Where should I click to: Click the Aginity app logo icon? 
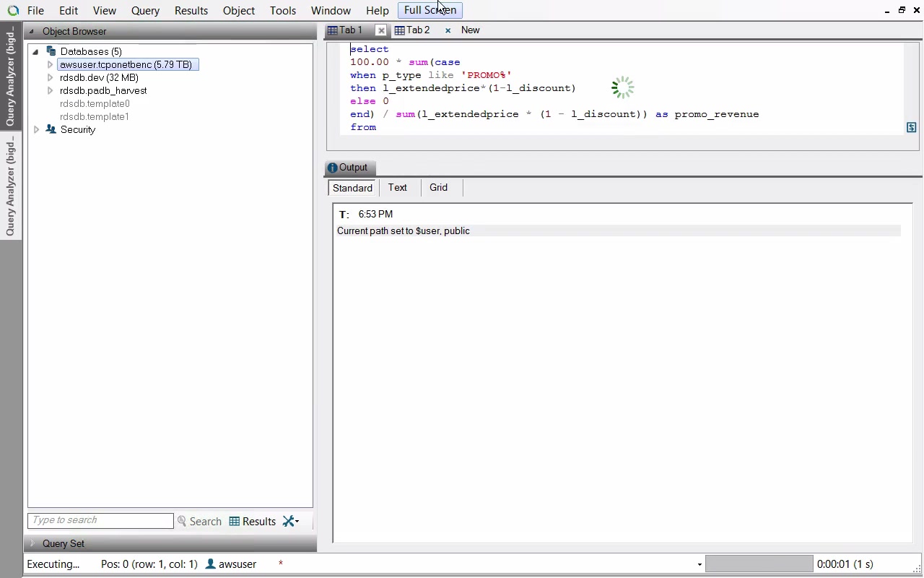(x=13, y=11)
